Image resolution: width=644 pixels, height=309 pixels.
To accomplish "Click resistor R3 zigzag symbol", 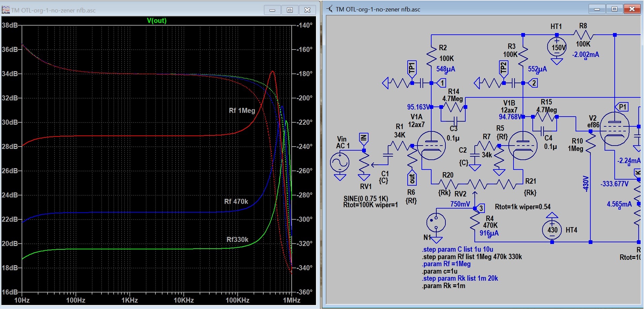I will click(523, 56).
